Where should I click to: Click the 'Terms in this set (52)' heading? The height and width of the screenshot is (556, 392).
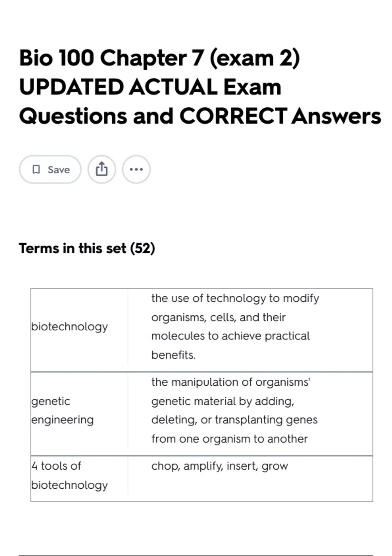click(x=87, y=248)
